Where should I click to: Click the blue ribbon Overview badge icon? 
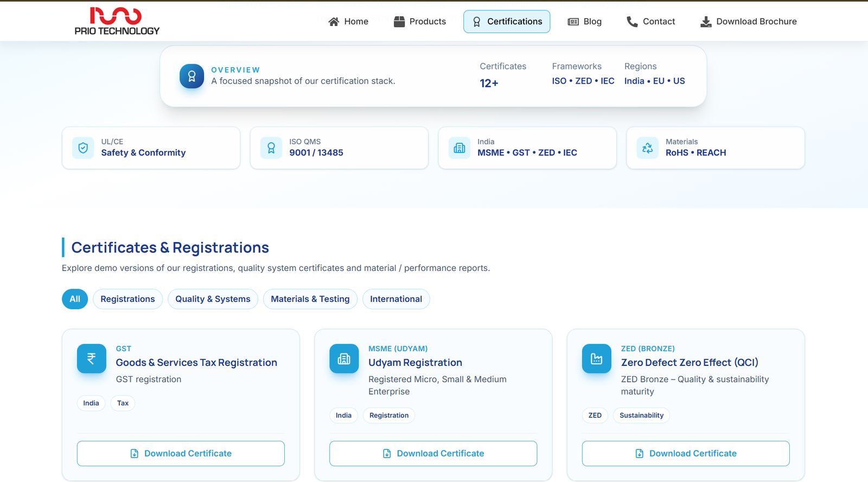pos(192,76)
